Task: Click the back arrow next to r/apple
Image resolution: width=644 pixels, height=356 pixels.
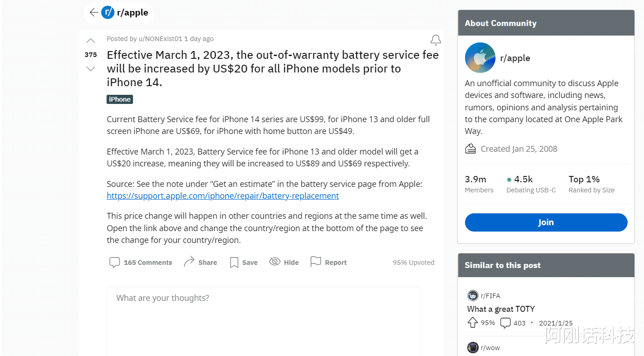Action: click(94, 13)
